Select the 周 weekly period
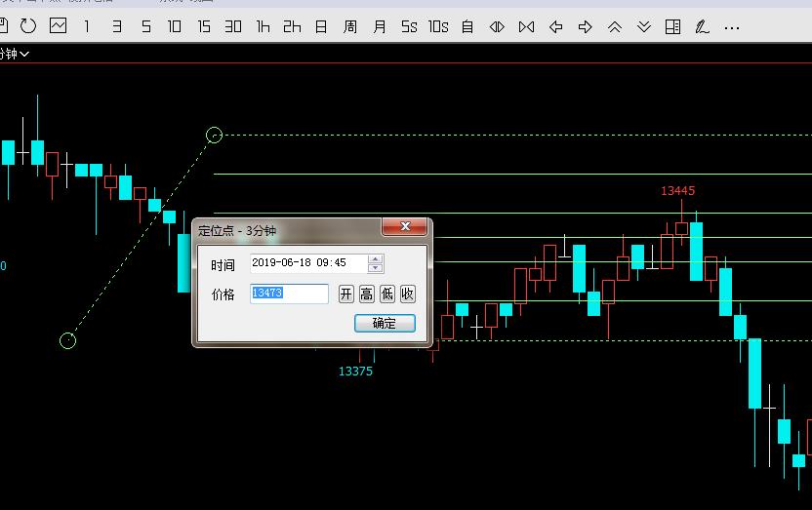 (x=350, y=26)
